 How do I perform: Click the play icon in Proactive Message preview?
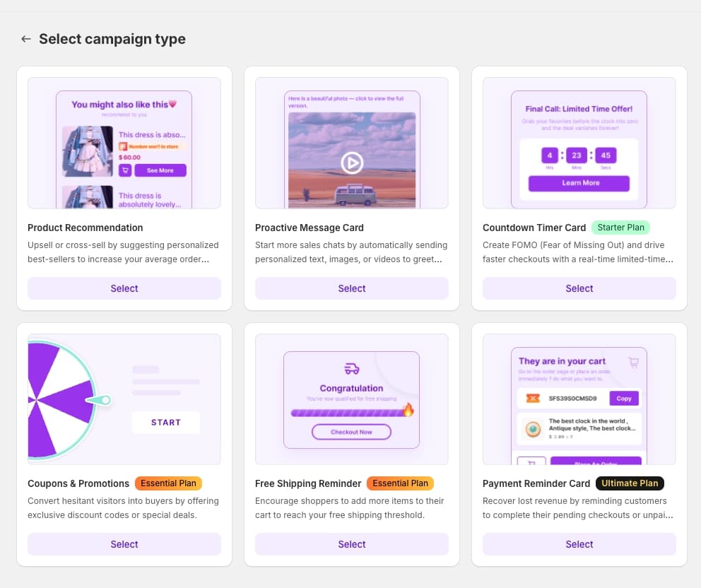click(352, 163)
